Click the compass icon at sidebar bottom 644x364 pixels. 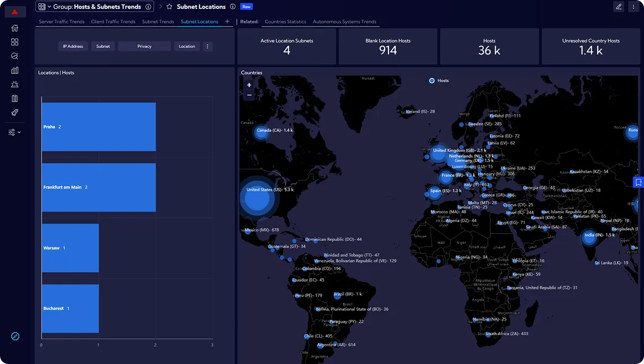tap(15, 336)
